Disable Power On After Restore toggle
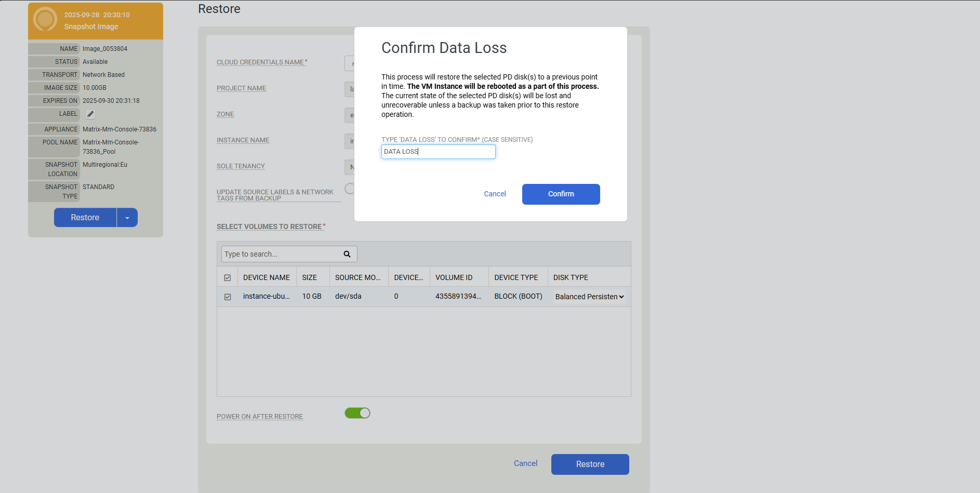This screenshot has height=493, width=980. click(357, 413)
